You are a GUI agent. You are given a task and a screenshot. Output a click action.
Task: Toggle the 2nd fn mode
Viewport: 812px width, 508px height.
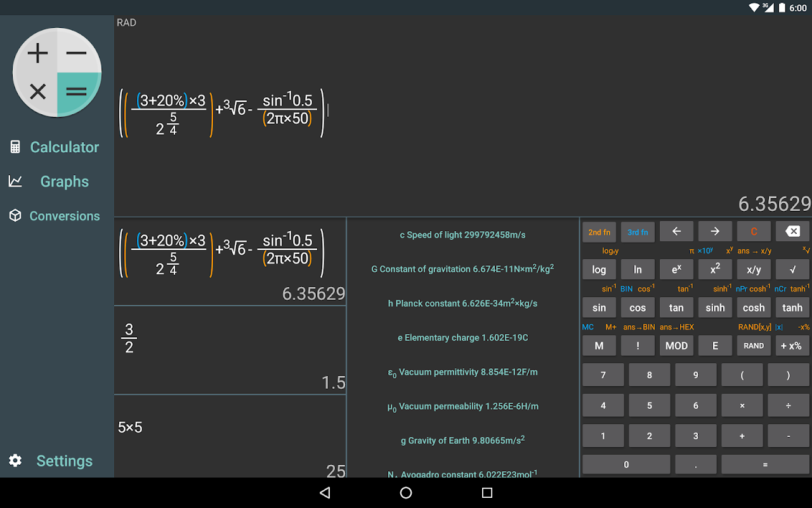[x=599, y=232]
